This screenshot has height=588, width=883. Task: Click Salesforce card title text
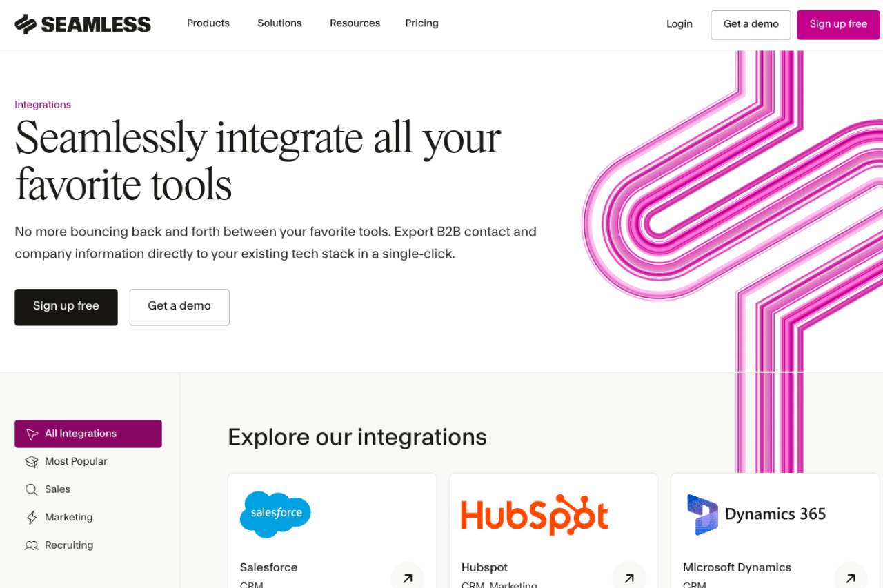(268, 567)
